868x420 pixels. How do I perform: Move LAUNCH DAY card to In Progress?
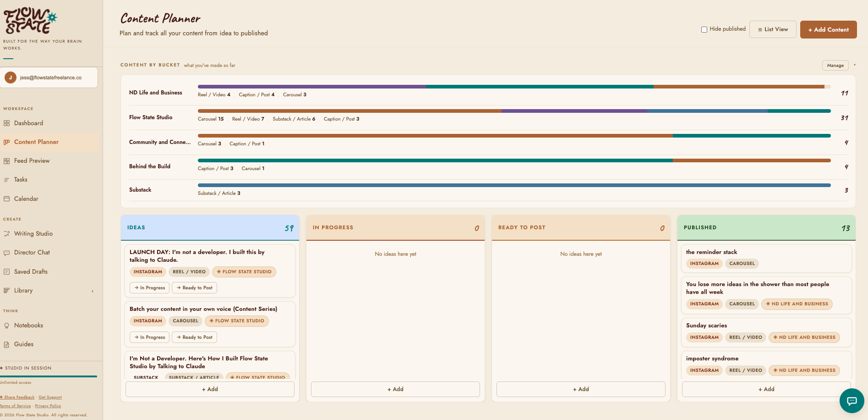pyautogui.click(x=150, y=288)
